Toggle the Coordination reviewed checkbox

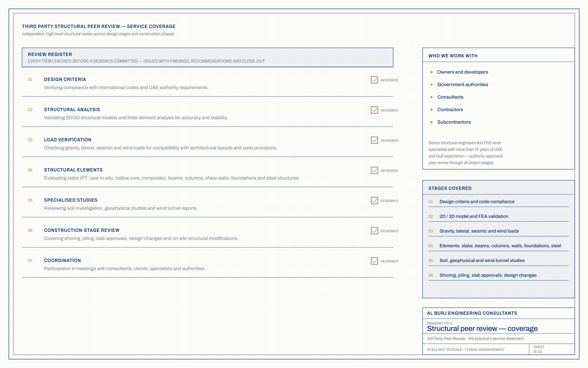[x=374, y=261]
